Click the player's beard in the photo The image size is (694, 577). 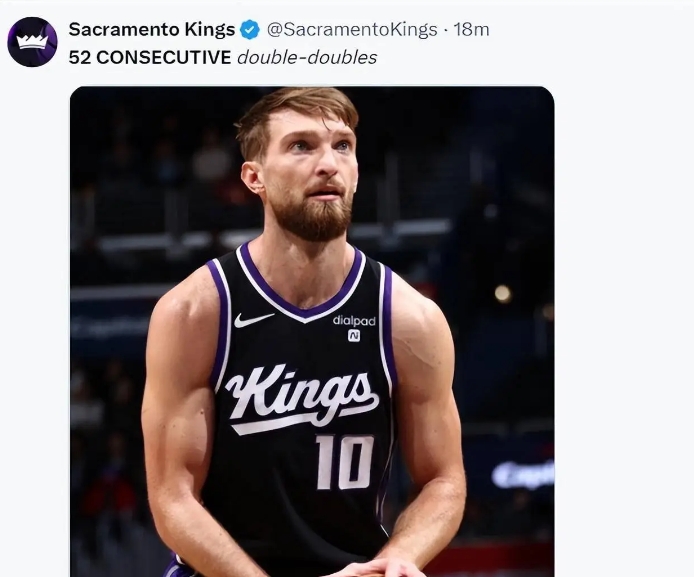click(313, 215)
